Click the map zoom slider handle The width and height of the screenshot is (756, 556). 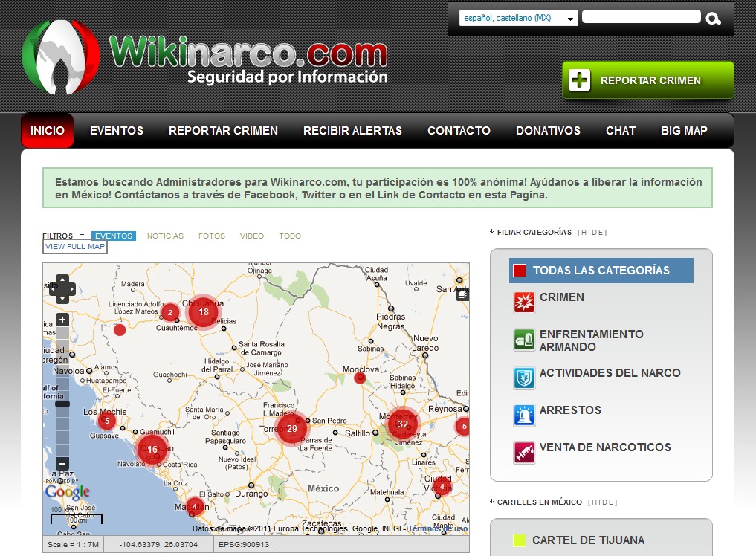coord(62,404)
